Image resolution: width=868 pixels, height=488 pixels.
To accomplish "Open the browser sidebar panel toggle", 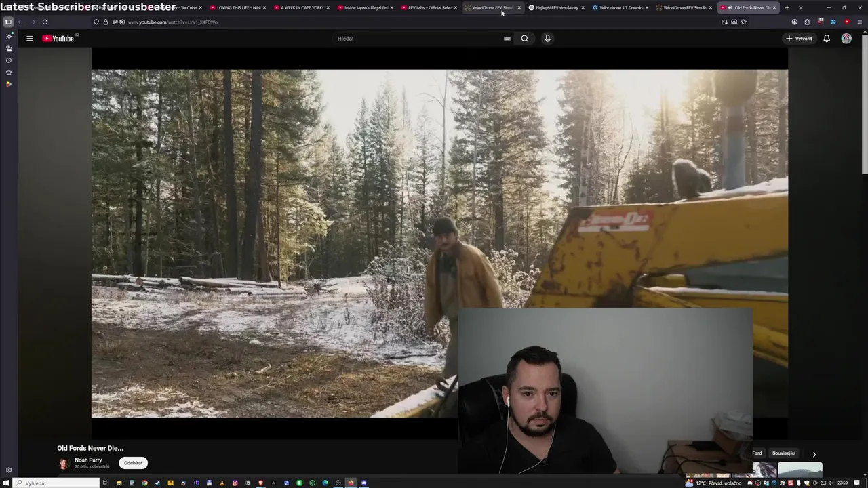I will pyautogui.click(x=8, y=22).
